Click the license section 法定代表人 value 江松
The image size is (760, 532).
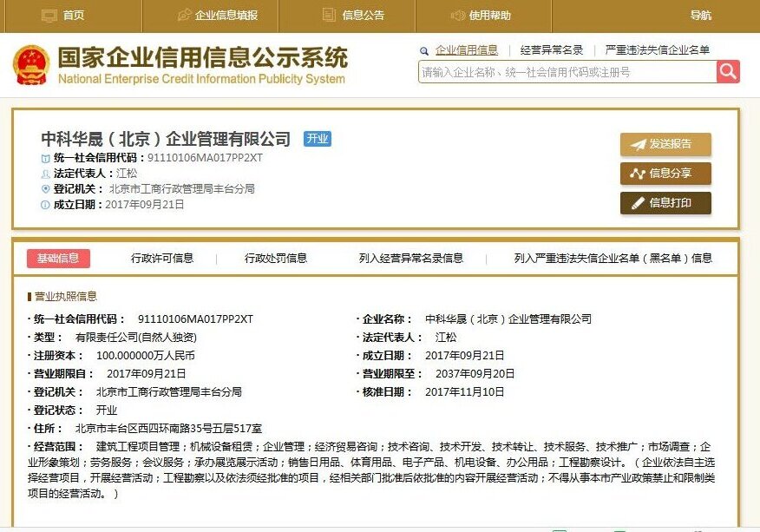coord(446,338)
